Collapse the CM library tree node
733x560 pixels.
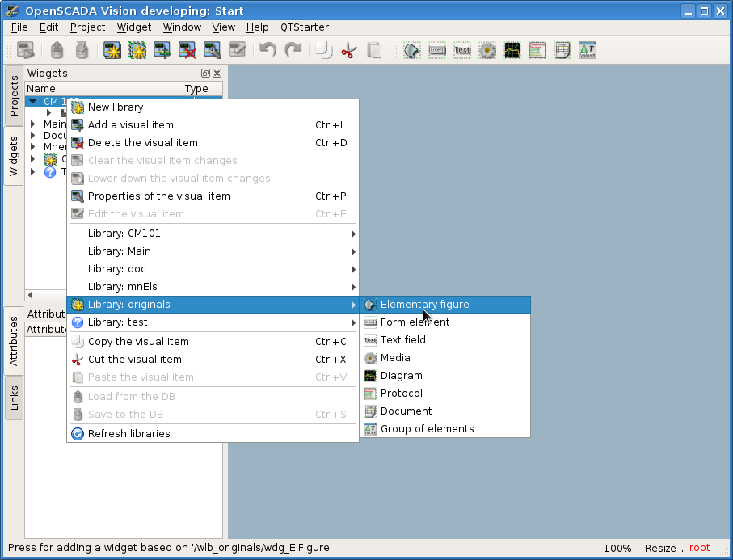click(x=32, y=102)
